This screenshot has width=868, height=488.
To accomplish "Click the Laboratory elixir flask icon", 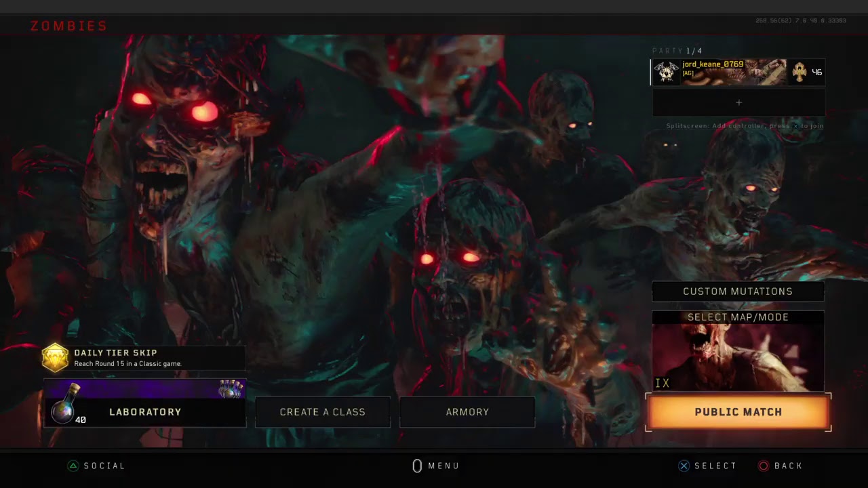I will click(65, 404).
